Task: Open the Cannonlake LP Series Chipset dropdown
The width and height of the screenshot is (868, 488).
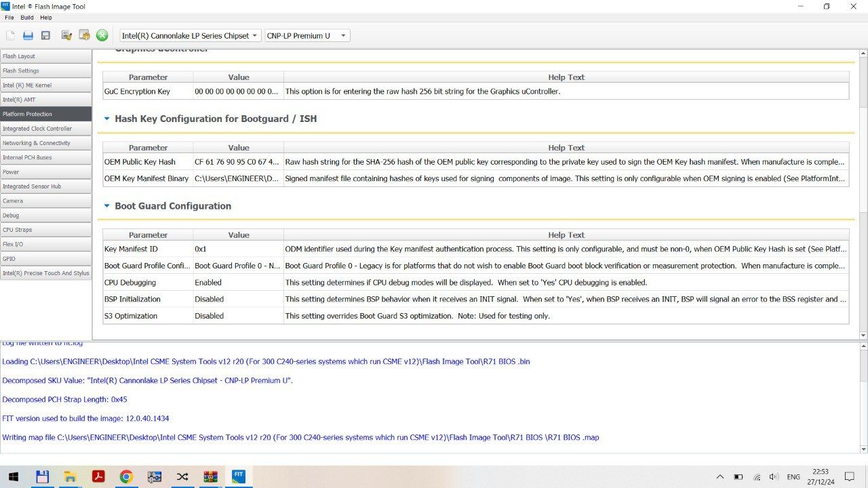Action: [190, 35]
